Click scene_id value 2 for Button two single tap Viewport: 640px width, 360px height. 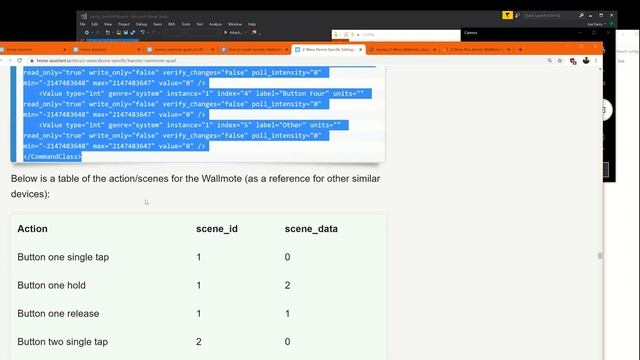click(x=199, y=342)
